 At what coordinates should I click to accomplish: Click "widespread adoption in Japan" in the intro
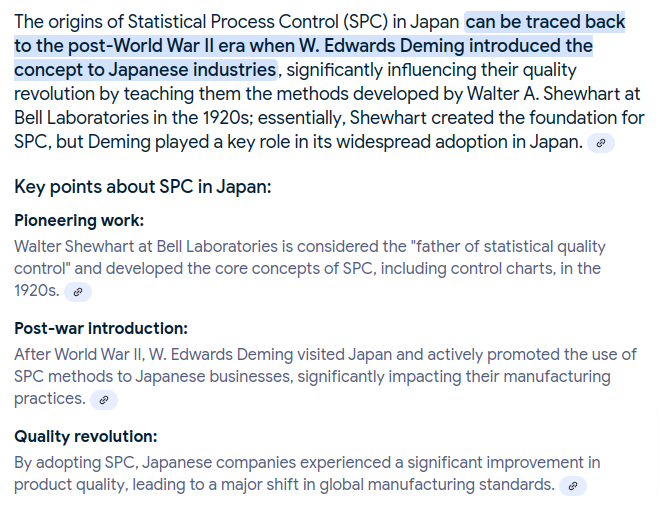point(458,142)
